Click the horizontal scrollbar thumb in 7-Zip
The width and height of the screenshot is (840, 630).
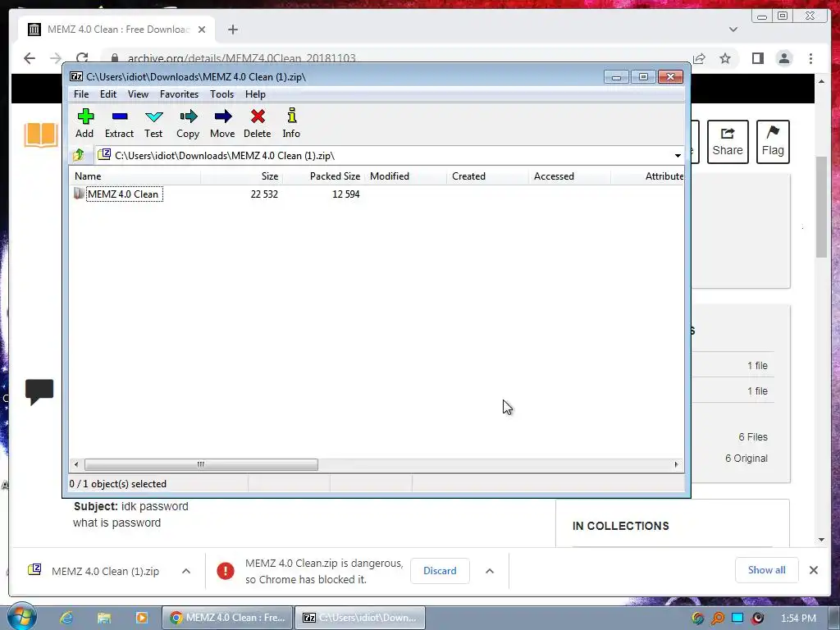(201, 464)
